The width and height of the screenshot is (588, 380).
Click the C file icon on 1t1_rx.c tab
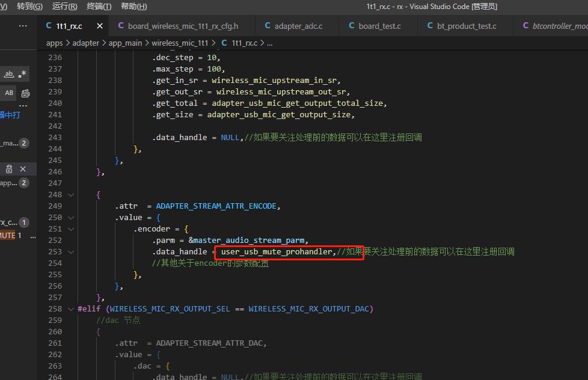click(49, 25)
